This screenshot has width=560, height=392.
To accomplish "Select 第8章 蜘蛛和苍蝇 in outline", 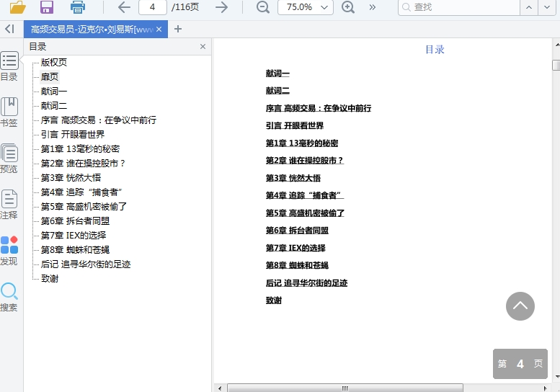I will (x=76, y=249).
